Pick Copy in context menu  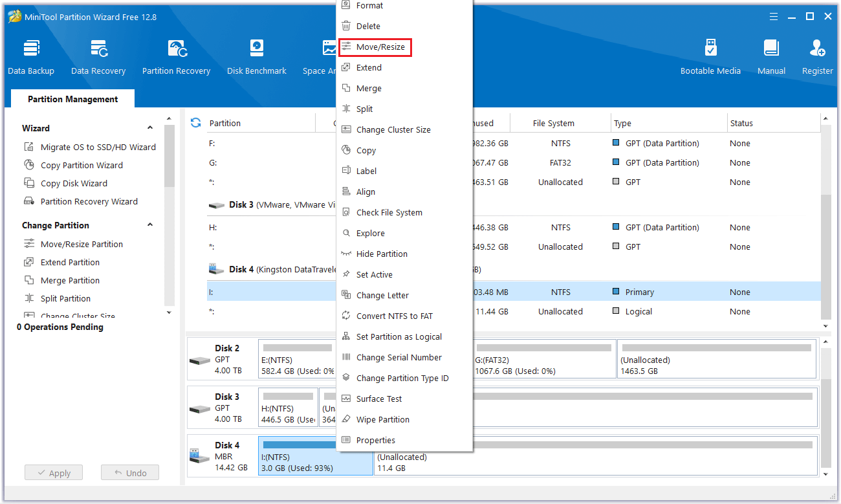404,151
